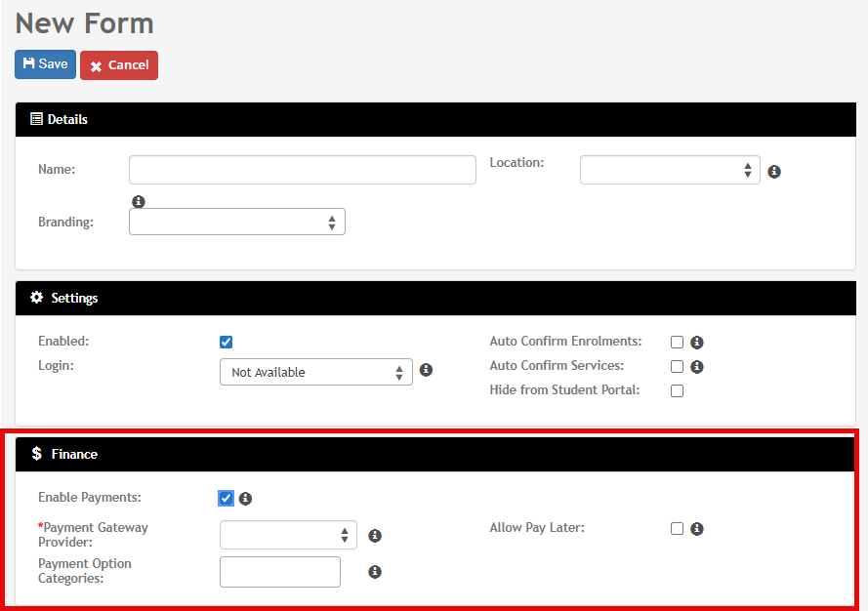Uncheck the Enable Payments checkbox
The image size is (868, 611).
(x=226, y=498)
